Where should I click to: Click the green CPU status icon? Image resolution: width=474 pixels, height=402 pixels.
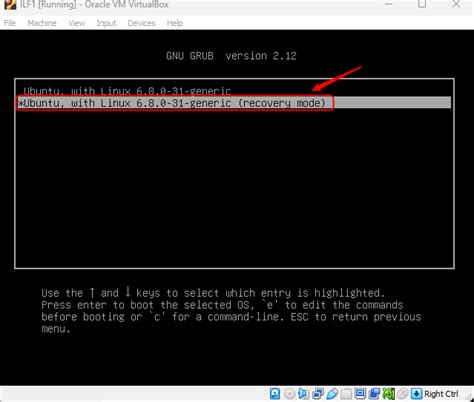click(388, 394)
